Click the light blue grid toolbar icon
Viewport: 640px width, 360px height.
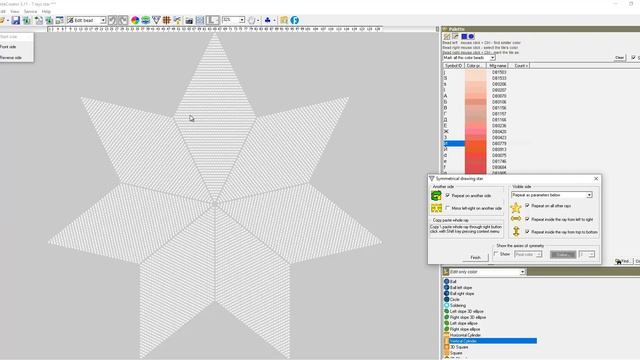tap(200, 20)
